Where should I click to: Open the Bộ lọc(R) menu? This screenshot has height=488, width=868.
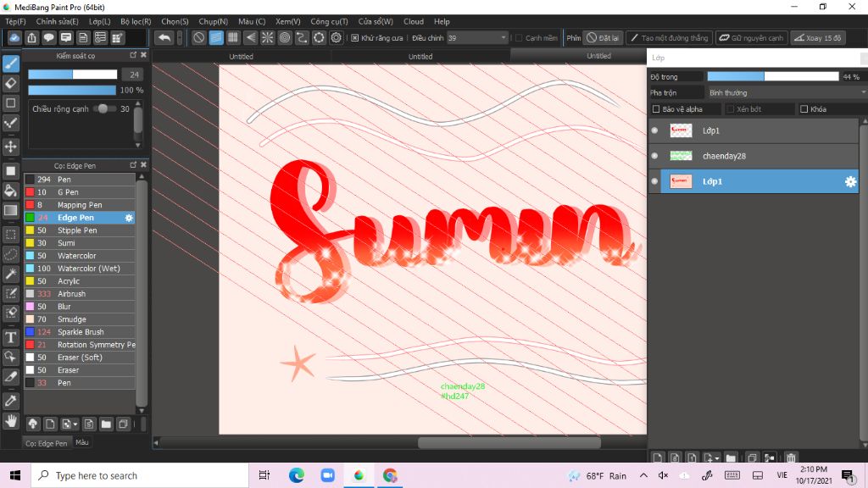[x=136, y=21]
